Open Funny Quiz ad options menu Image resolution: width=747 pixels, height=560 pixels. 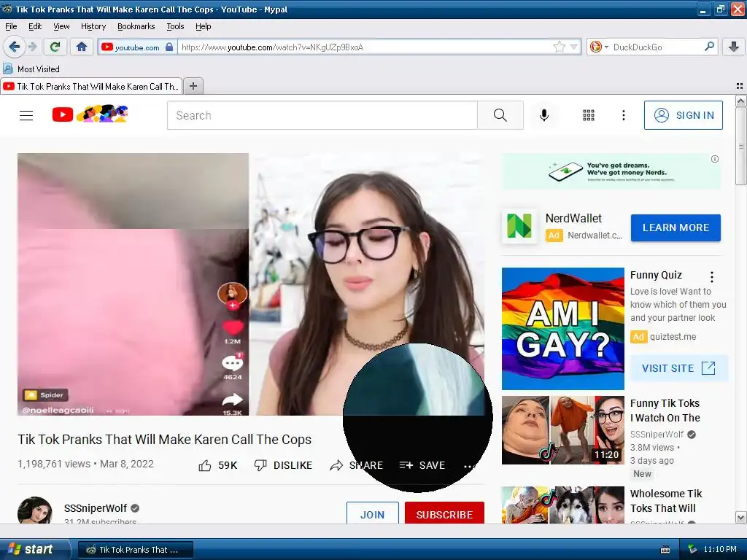coord(712,276)
